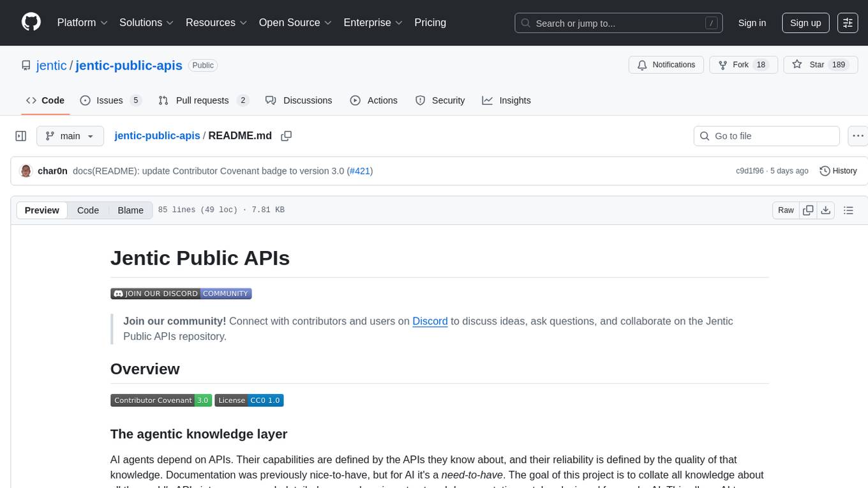Click the Overview heading

tap(145, 369)
